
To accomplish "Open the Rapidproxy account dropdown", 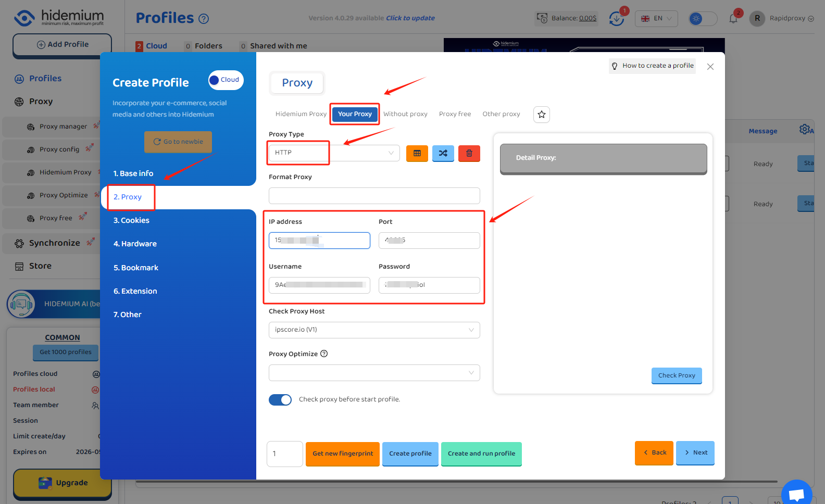I will pos(811,19).
